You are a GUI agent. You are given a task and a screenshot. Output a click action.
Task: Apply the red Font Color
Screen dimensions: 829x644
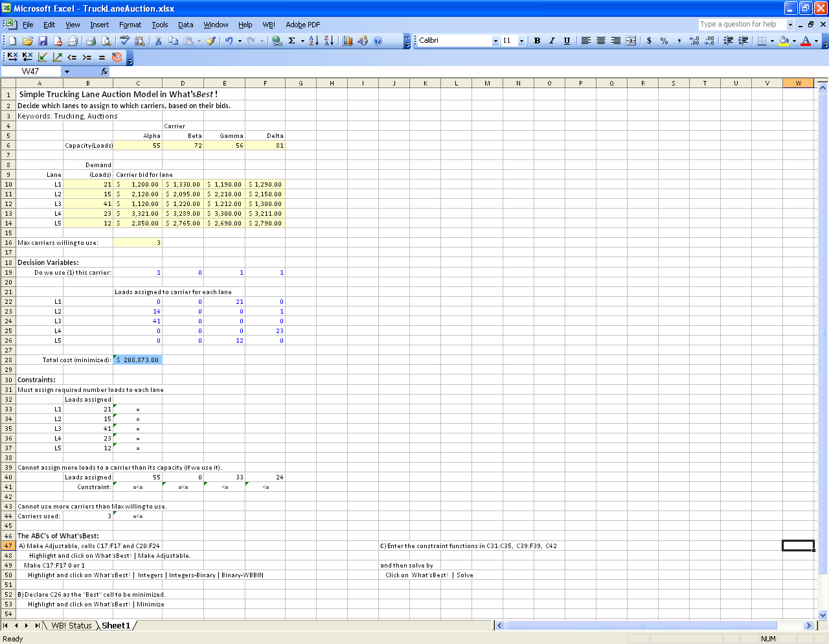point(806,41)
